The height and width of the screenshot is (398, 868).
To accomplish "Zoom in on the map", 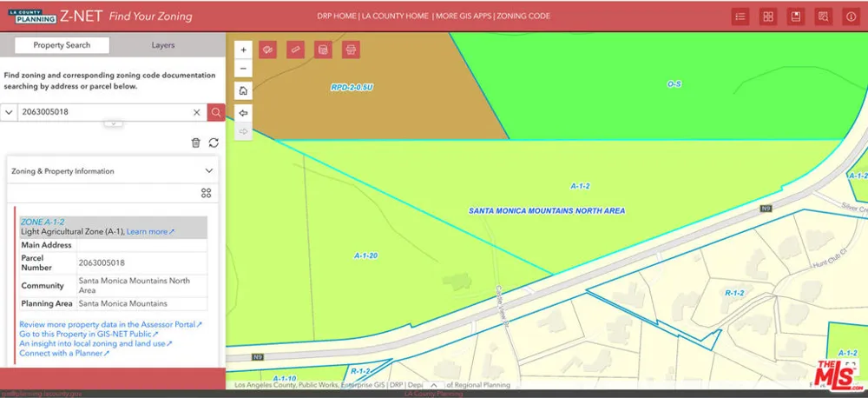I will click(244, 50).
